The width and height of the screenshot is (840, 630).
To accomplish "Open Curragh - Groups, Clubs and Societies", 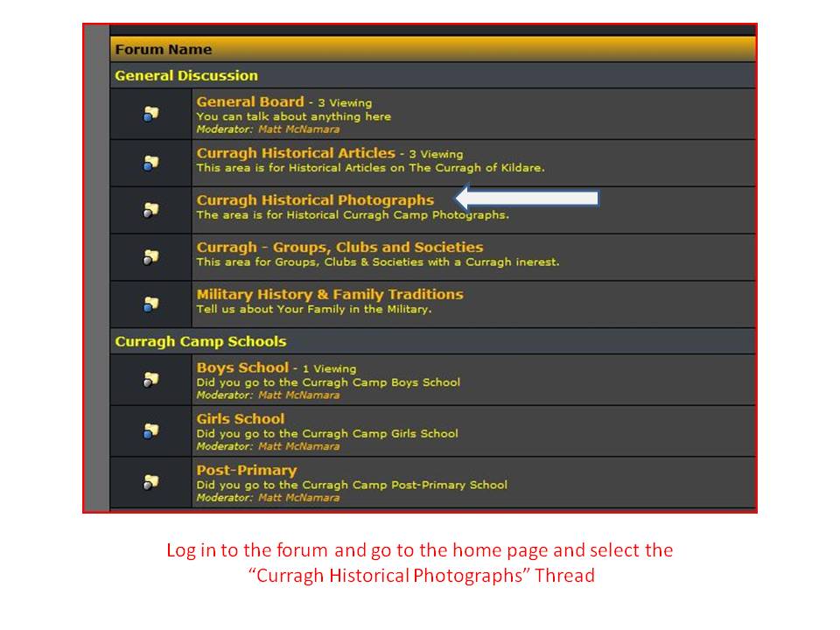I will [x=339, y=248].
